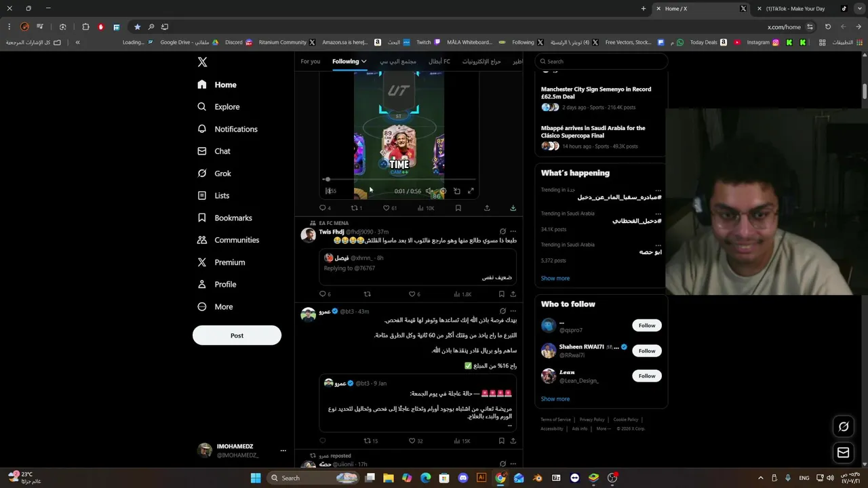
Task: Open the Explore page in X sidebar
Action: point(218,106)
